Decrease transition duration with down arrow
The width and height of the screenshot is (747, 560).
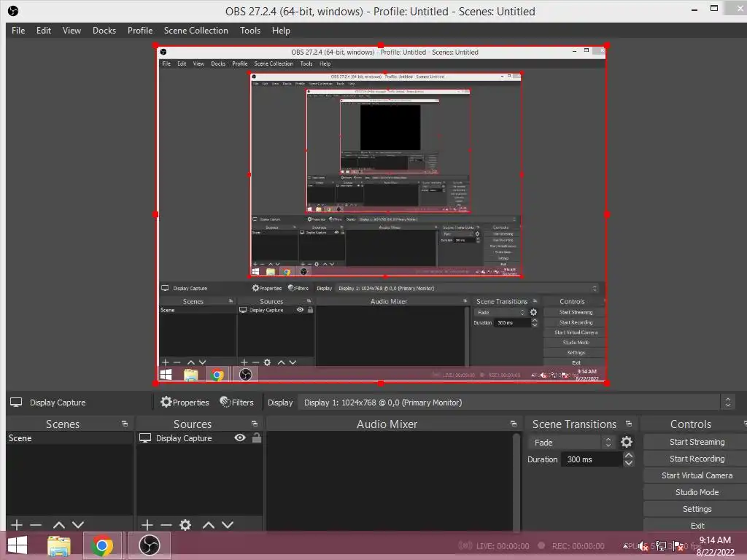pos(629,463)
